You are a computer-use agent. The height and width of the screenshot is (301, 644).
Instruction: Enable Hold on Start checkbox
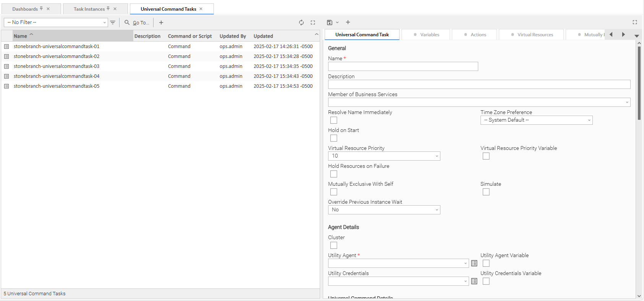333,138
